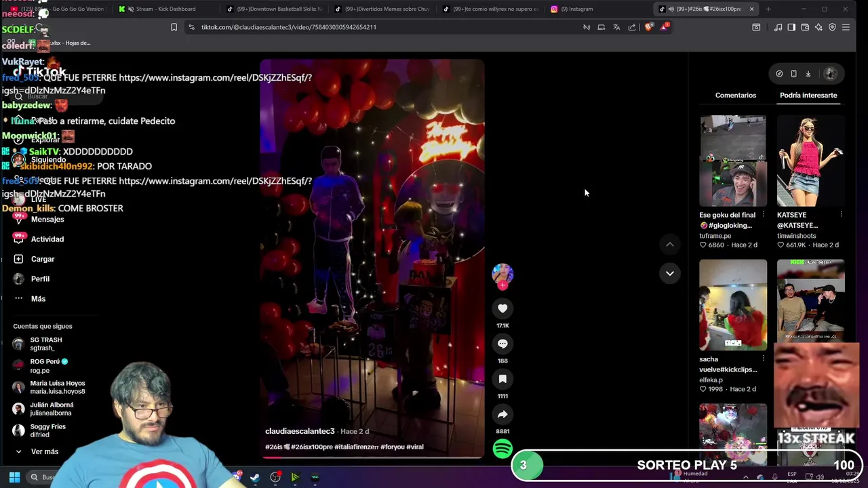Image resolution: width=868 pixels, height=488 pixels.
Task: Expand the Más option in sidebar
Action: 39,299
